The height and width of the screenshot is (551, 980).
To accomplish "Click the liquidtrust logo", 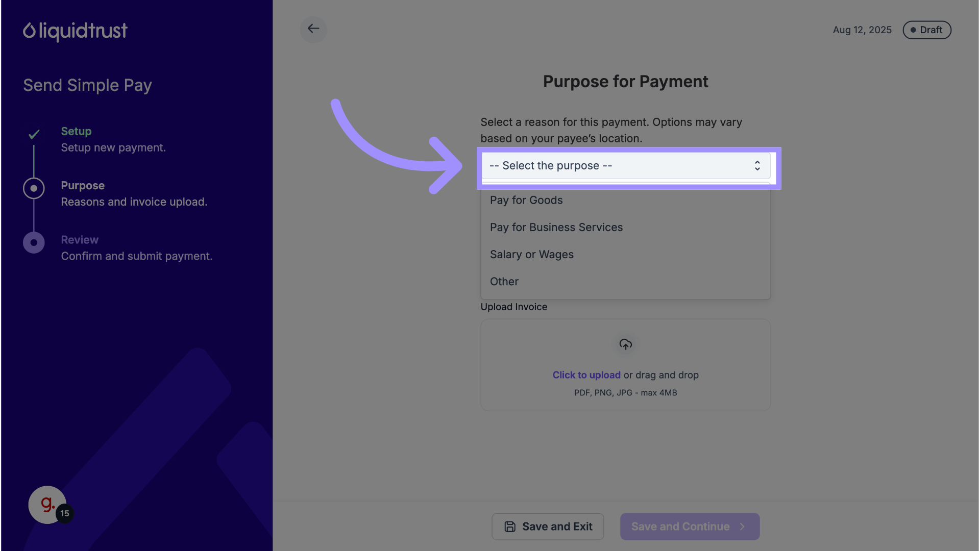I will click(75, 31).
